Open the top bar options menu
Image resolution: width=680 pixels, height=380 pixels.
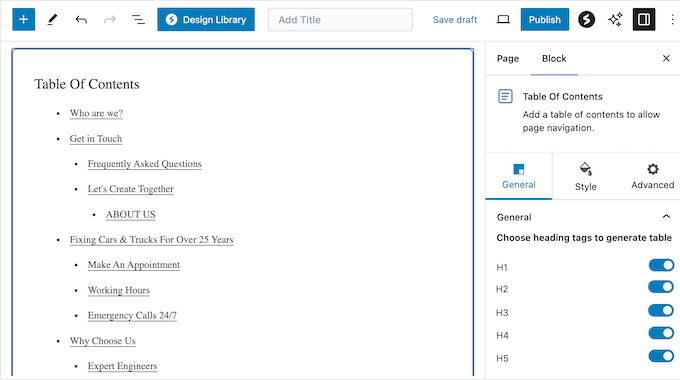(x=672, y=20)
